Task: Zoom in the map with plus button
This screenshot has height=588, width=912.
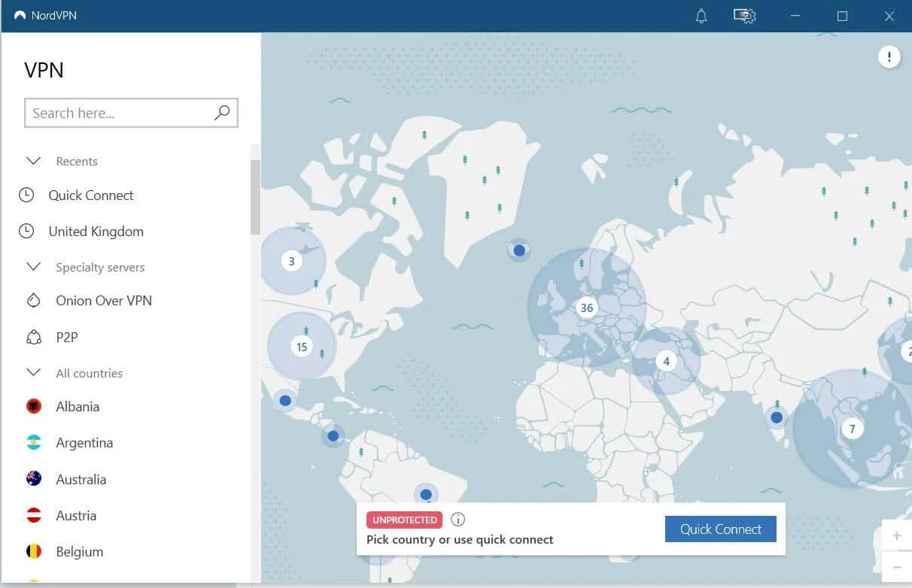Action: click(x=896, y=536)
